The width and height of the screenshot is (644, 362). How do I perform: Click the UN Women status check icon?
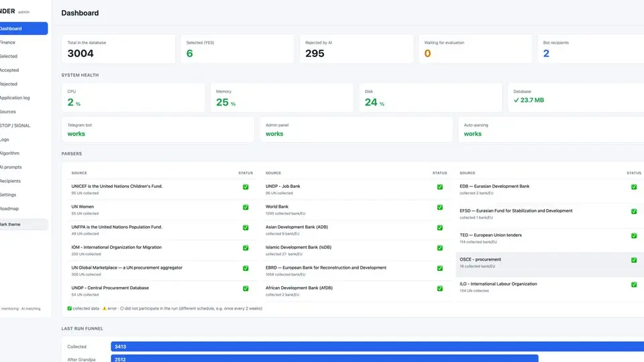coord(246,207)
